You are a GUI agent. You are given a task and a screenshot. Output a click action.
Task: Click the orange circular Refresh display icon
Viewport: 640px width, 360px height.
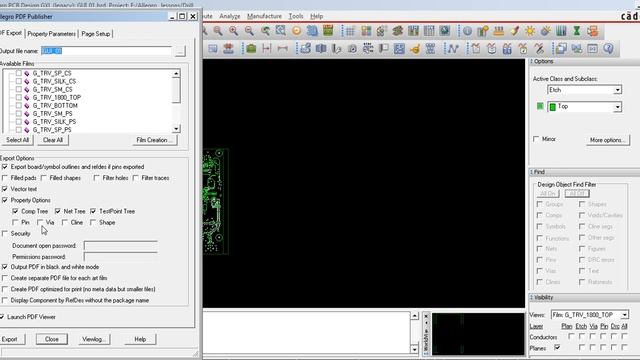297,31
